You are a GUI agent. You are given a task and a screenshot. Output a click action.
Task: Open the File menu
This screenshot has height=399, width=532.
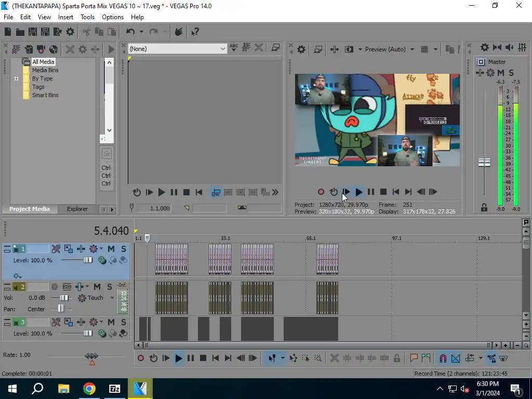click(x=8, y=17)
